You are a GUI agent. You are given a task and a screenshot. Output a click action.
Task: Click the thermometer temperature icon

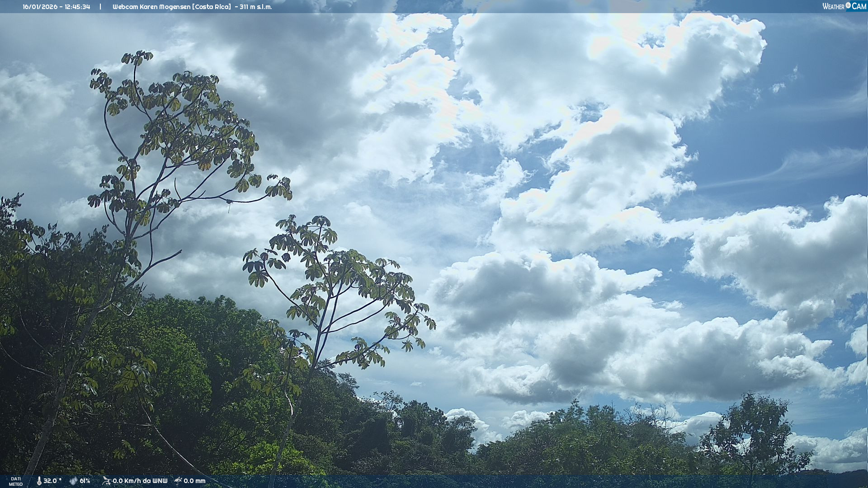pos(39,481)
